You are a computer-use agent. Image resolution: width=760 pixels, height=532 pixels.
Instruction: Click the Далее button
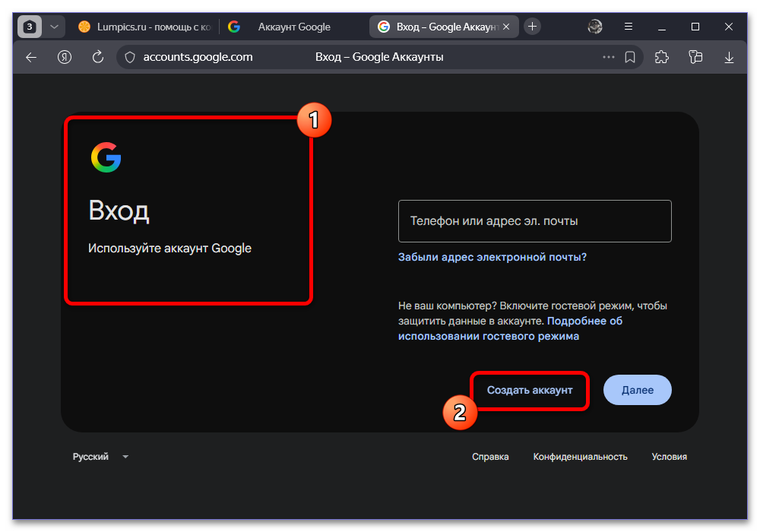click(638, 390)
